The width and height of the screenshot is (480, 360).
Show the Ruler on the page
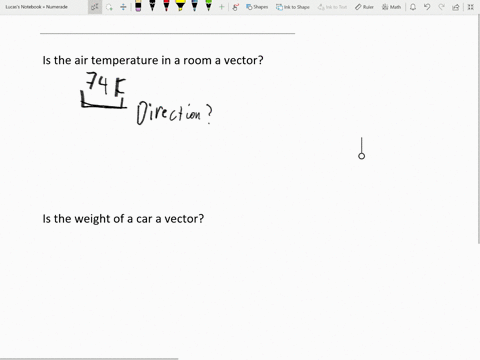coord(364,7)
